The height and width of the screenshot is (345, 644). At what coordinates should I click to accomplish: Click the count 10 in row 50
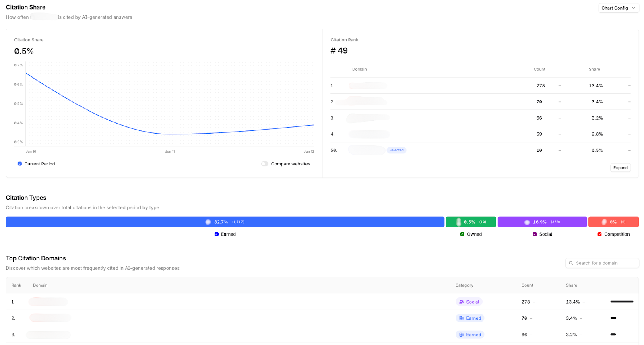coord(539,150)
